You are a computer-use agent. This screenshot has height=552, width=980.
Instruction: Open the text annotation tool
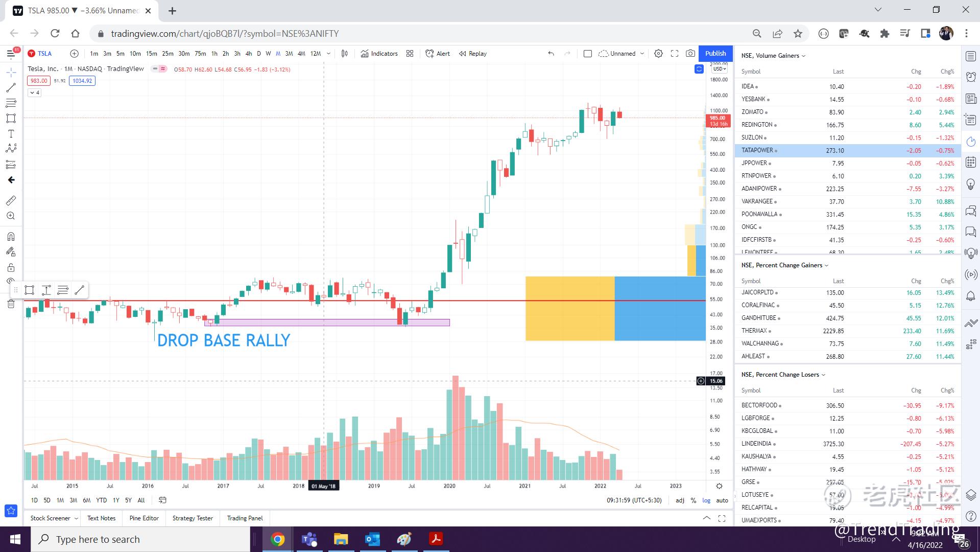pyautogui.click(x=11, y=134)
